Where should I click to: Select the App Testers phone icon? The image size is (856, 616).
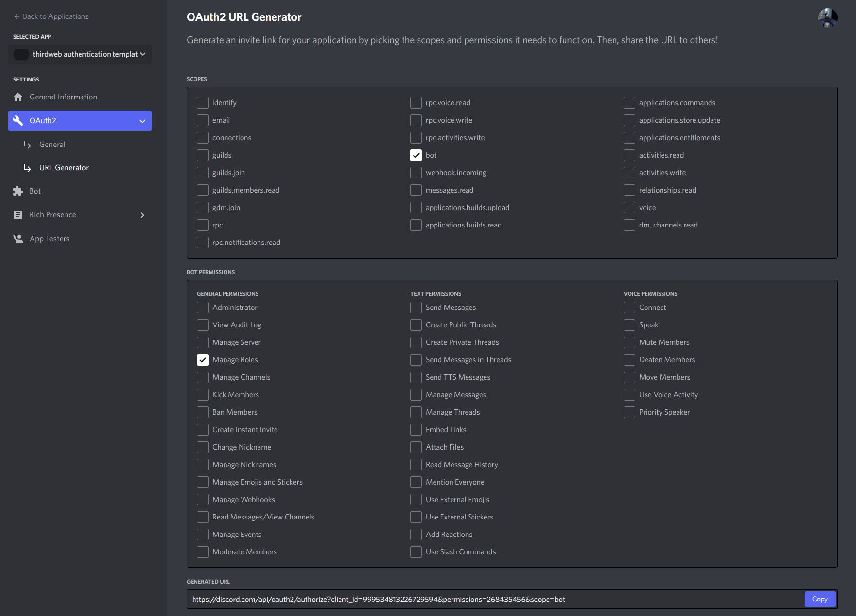click(18, 238)
